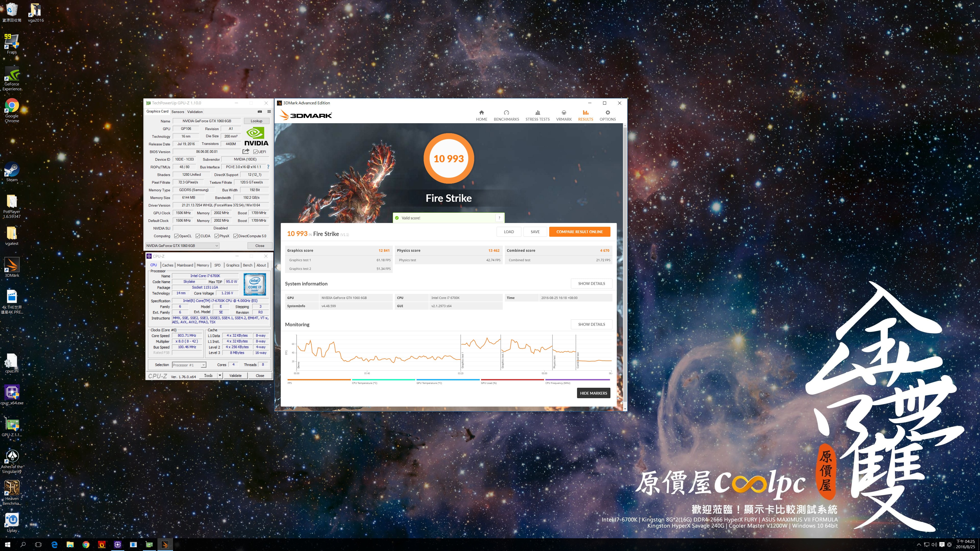This screenshot has height=551, width=980.
Task: Click GPU Name field in GPU-Z
Action: [x=206, y=121]
